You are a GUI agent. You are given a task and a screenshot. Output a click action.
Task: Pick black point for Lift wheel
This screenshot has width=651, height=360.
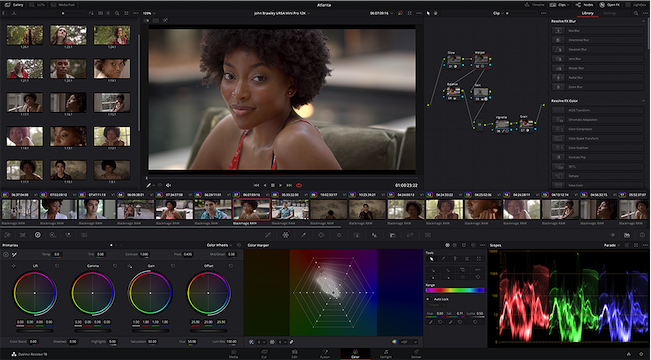coord(14,266)
